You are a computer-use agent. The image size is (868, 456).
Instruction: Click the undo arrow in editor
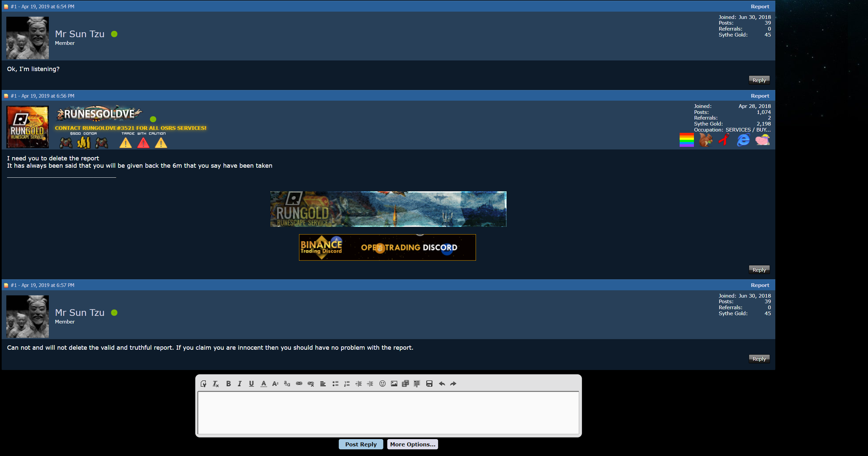(442, 384)
